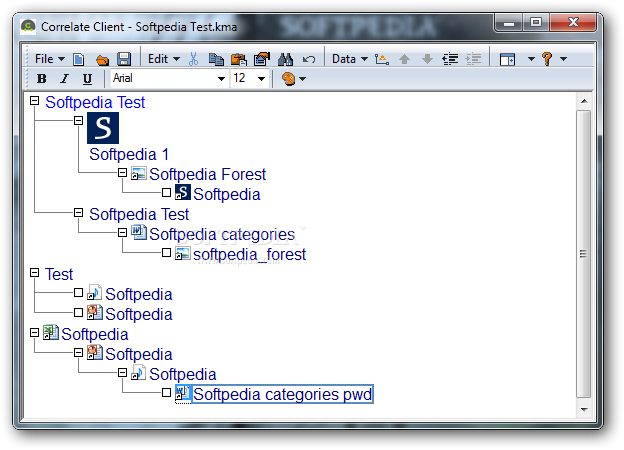Select the 'Softpedia Forest' label
This screenshot has width=624, height=450.
208,174
